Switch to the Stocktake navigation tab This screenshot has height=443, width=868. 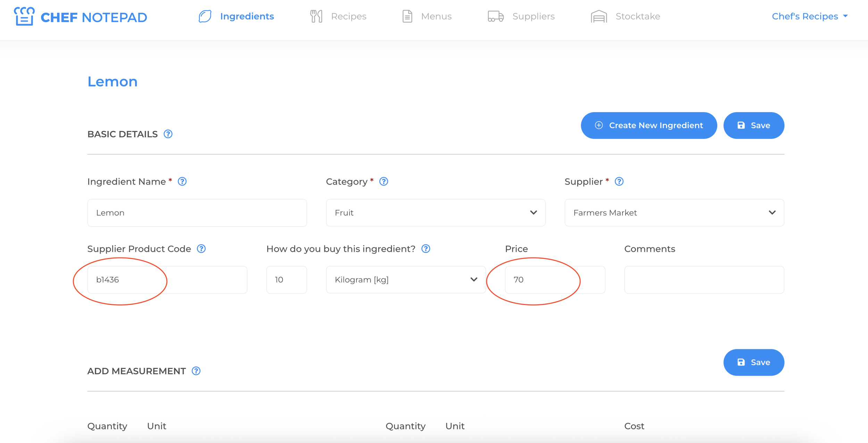tap(625, 16)
